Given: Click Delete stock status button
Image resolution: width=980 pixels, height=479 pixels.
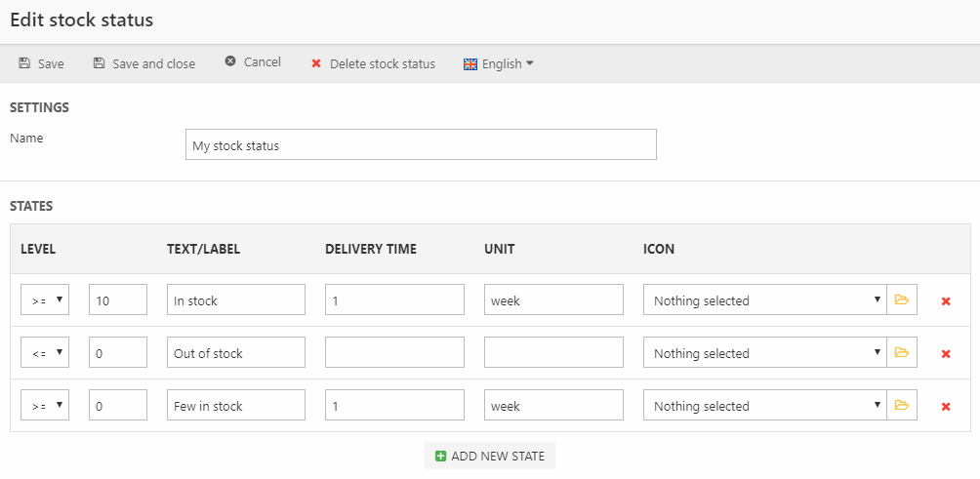Looking at the screenshot, I should pos(372,63).
